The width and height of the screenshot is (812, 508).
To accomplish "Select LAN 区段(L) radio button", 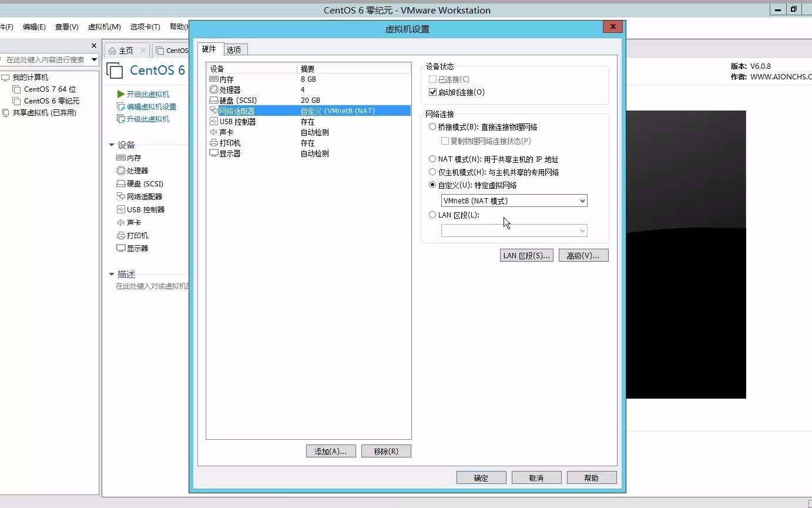I will tap(432, 215).
